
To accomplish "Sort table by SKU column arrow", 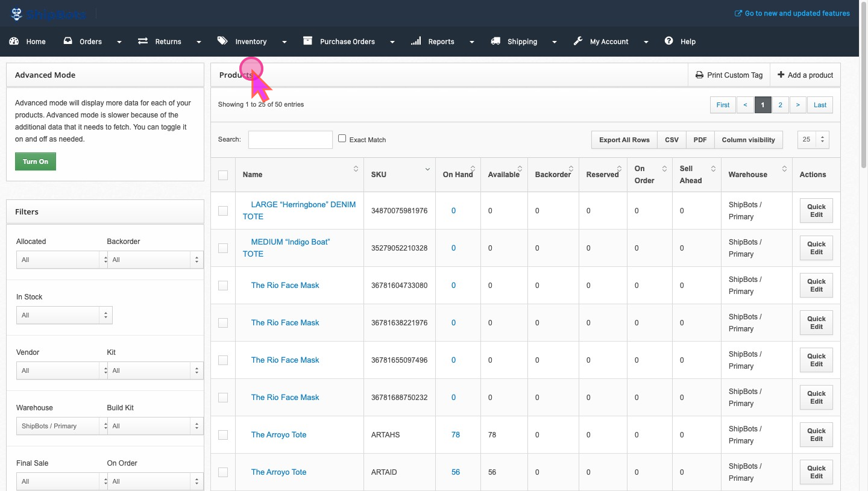I will click(x=427, y=169).
